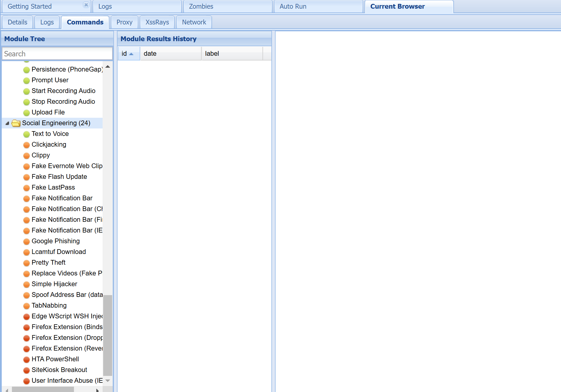Select the Text to Voice module
The image size is (561, 392).
[x=50, y=134]
